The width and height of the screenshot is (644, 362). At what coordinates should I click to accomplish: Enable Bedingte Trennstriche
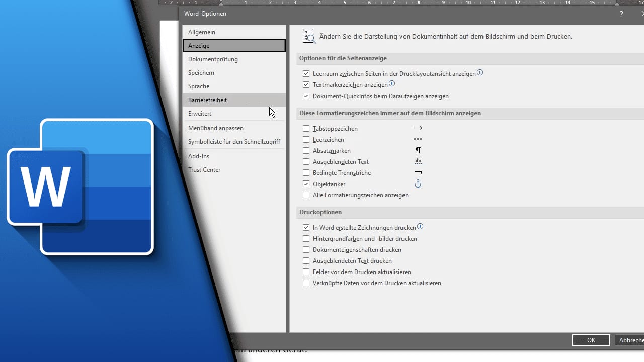[306, 173]
